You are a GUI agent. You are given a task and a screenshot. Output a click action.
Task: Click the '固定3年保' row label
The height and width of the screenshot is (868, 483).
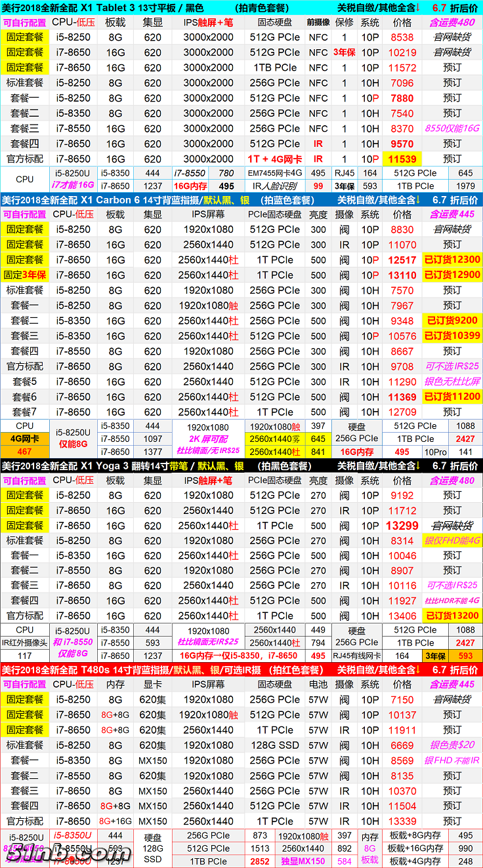coord(25,275)
